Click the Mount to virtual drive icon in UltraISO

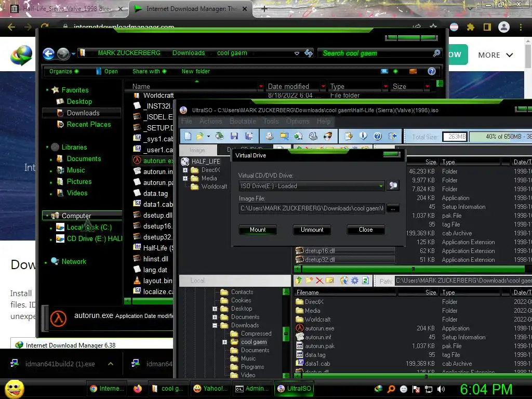pyautogui.click(x=313, y=137)
